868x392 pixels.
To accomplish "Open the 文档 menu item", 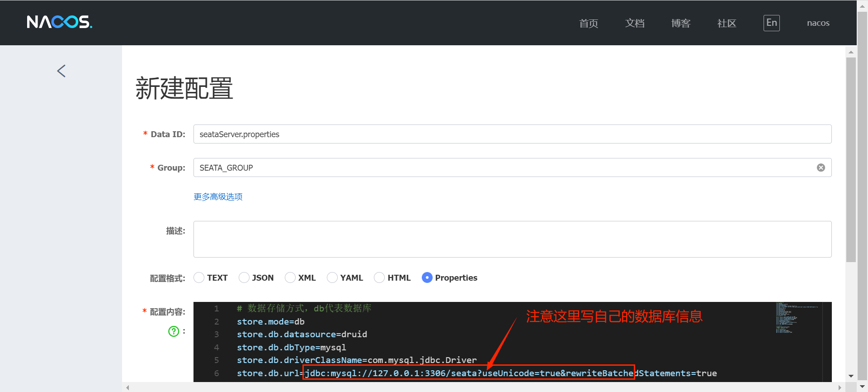I will coord(635,23).
